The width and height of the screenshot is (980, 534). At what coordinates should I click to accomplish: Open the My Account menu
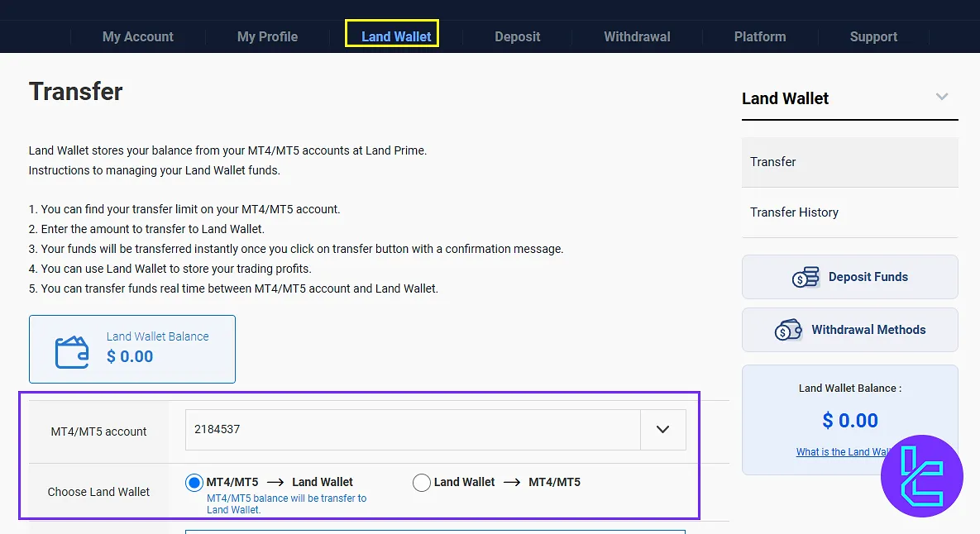138,37
